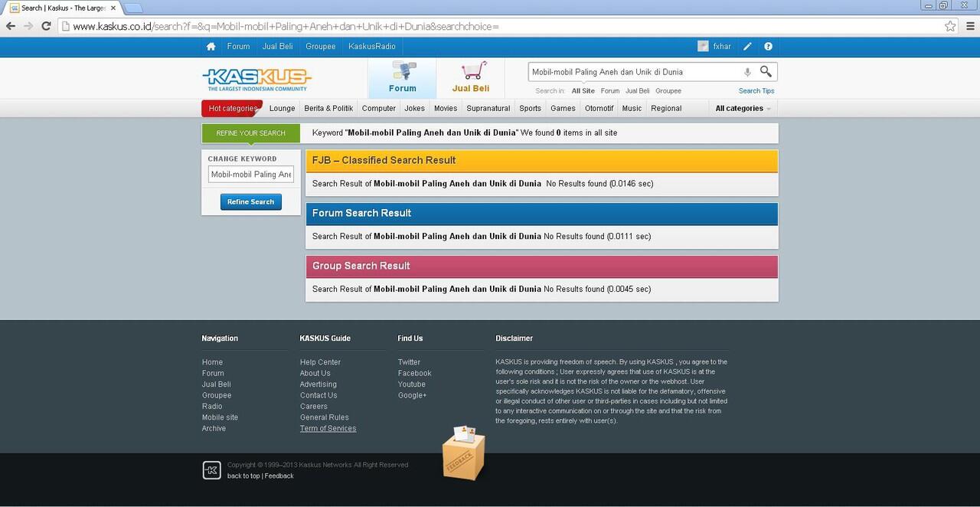This screenshot has width=980, height=507.
Task: Expand the All categories dropdown
Action: coord(743,108)
